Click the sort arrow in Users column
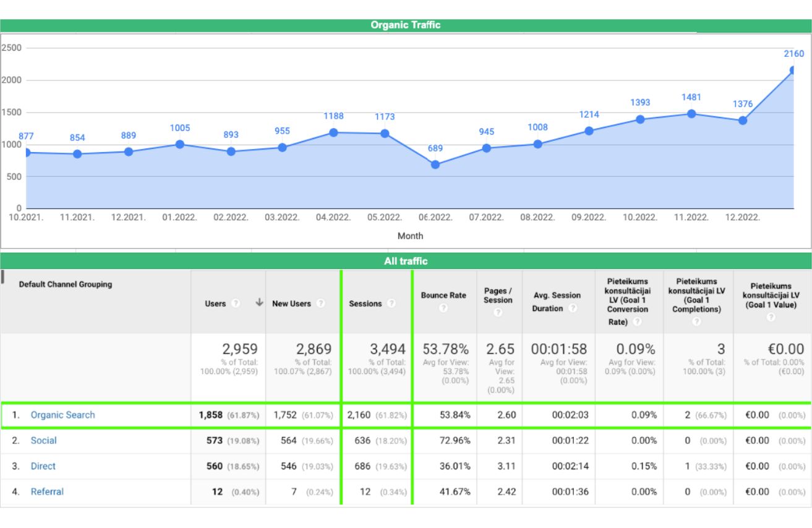The height and width of the screenshot is (528, 812). pyautogui.click(x=259, y=303)
